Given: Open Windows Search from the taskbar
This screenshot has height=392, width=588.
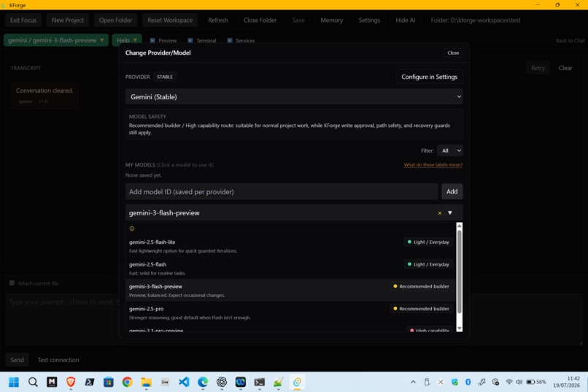Looking at the screenshot, I should 33,382.
